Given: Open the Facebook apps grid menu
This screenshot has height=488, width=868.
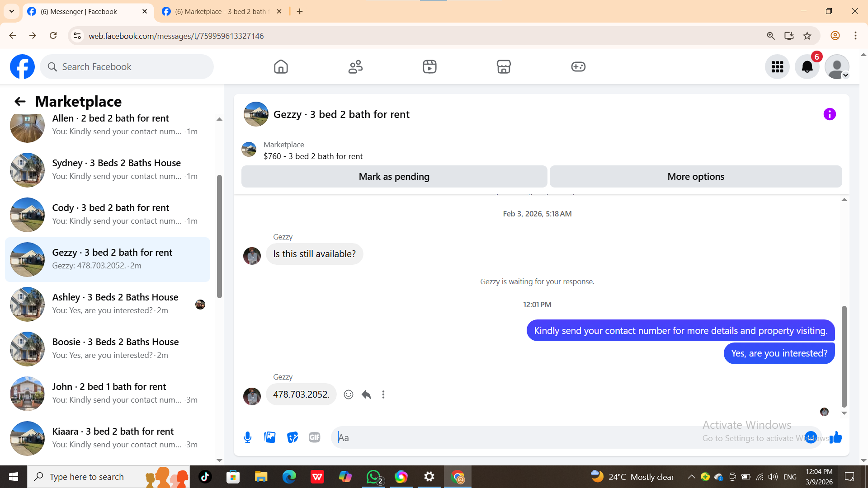Looking at the screenshot, I should click(x=777, y=67).
